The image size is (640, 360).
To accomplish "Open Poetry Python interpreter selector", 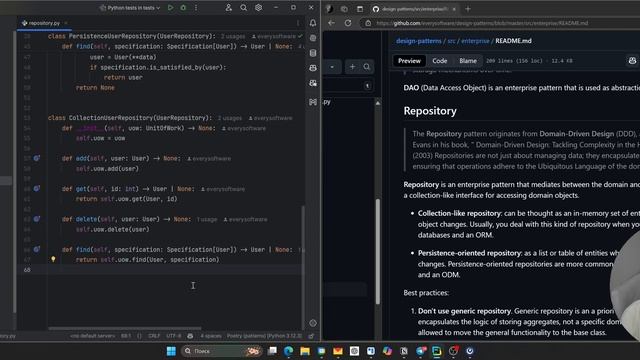I will pyautogui.click(x=264, y=336).
